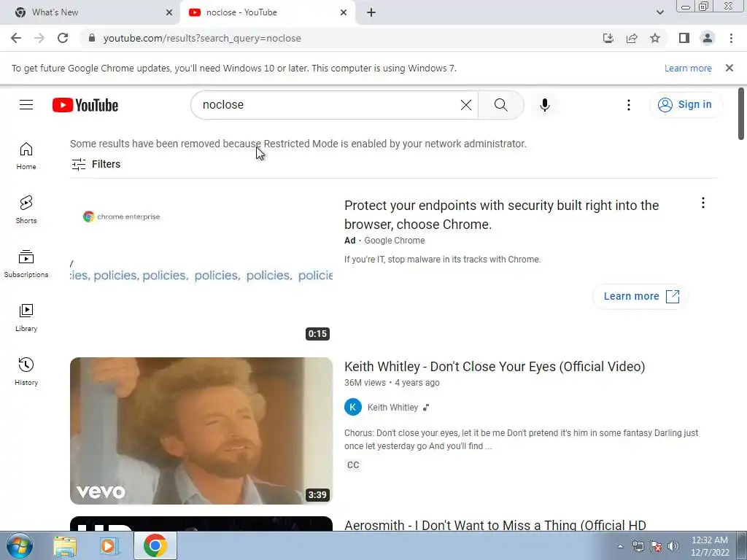Open the tab search dropdown chevron
747x560 pixels.
pos(659,12)
